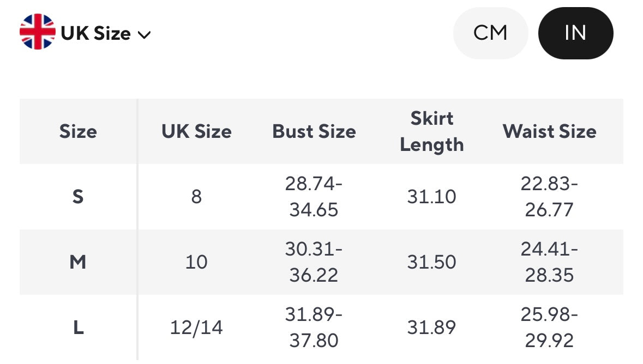This screenshot has height=364, width=643.
Task: Select the IN unit toggle
Action: tap(575, 33)
